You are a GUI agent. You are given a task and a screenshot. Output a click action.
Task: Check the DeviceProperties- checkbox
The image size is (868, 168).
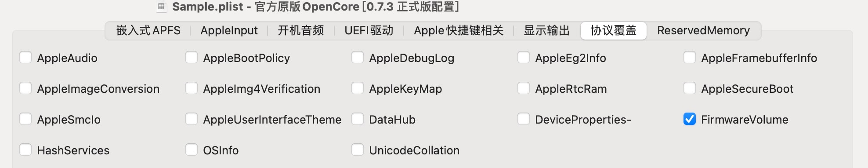[524, 119]
